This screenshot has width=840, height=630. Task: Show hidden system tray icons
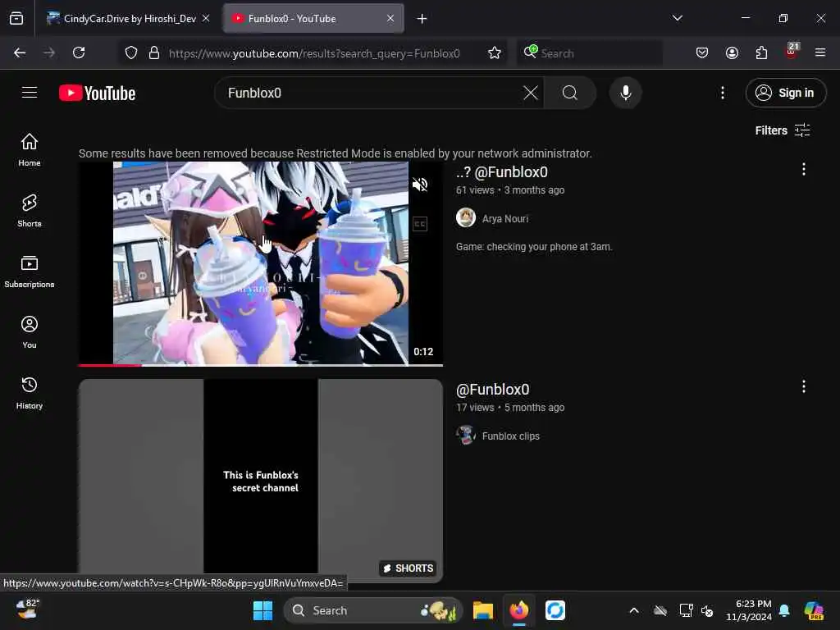click(x=634, y=610)
